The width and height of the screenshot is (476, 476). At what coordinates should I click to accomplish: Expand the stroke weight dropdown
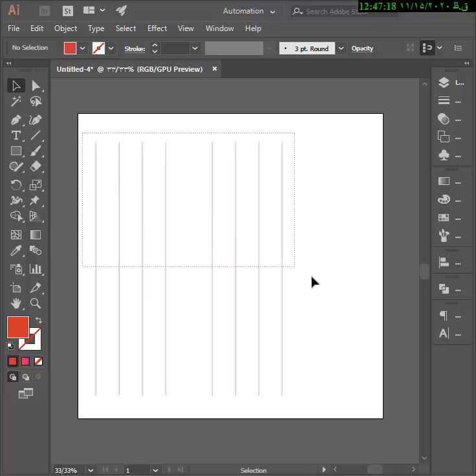tap(195, 49)
